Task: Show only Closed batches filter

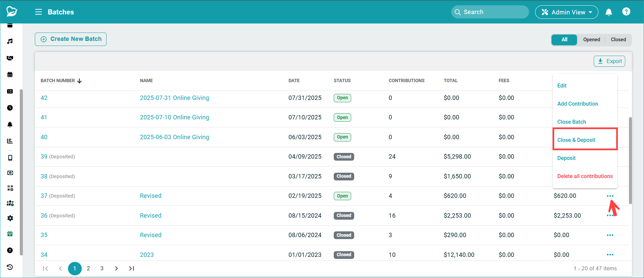Action: tap(618, 40)
